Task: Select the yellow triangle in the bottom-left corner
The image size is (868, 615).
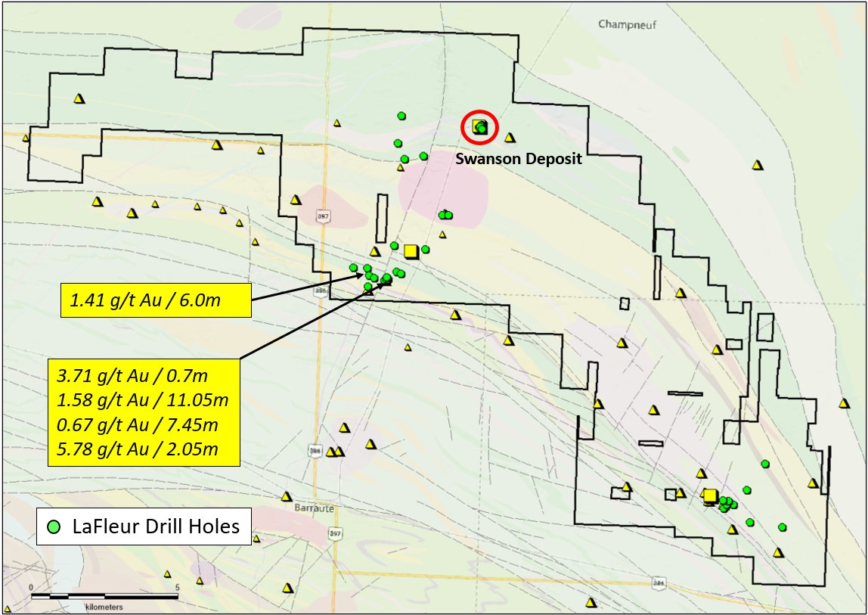Action: pos(8,607)
